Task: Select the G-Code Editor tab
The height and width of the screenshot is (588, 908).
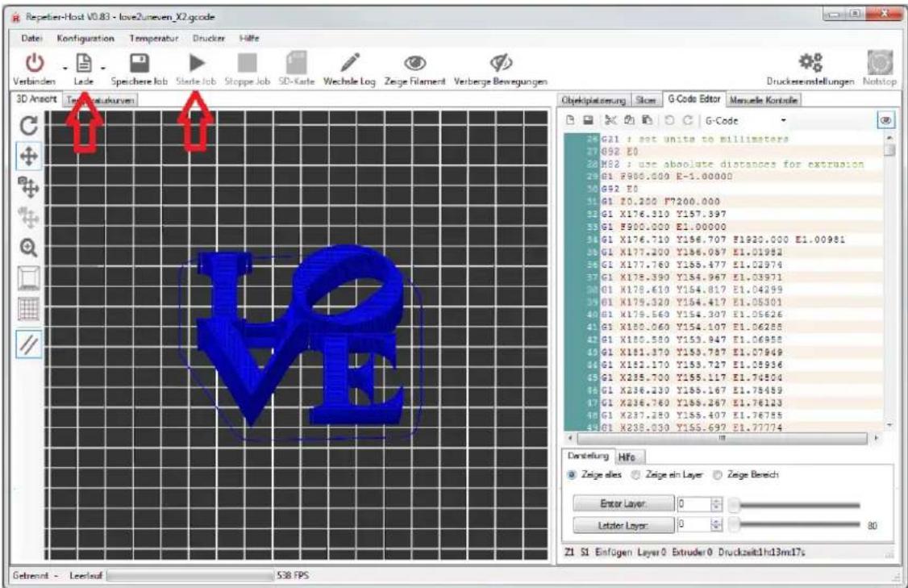Action: [693, 99]
